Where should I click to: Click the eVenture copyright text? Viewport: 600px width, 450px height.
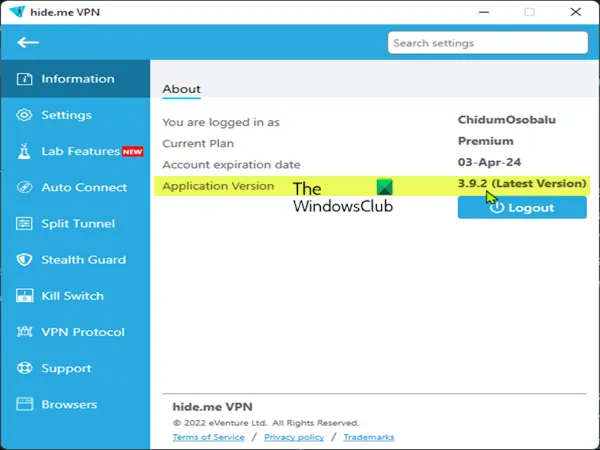[x=266, y=423]
